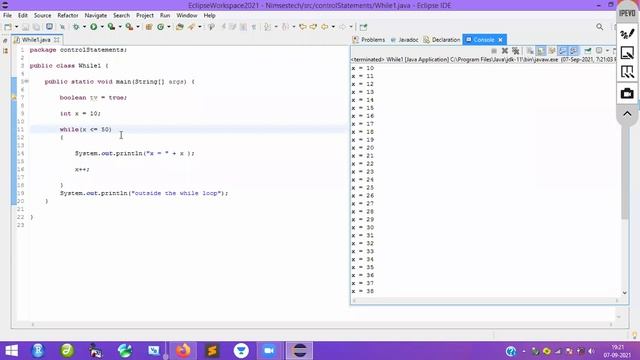640x360 pixels.
Task: Click the Coverage run toolbar icon
Action: (x=111, y=27)
